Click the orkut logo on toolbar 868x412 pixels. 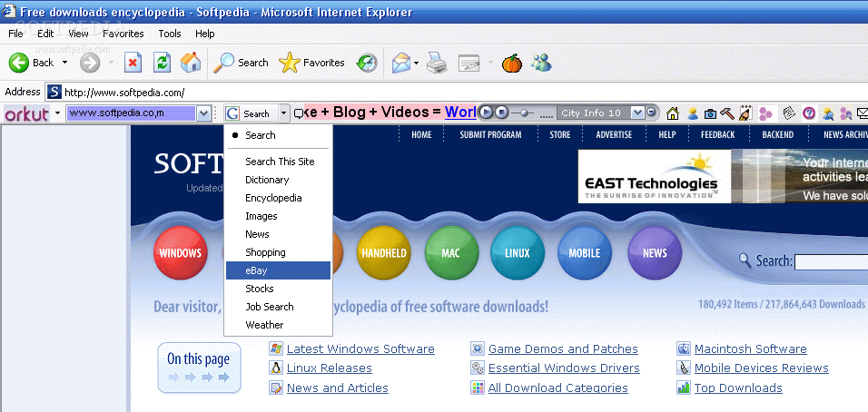click(26, 114)
